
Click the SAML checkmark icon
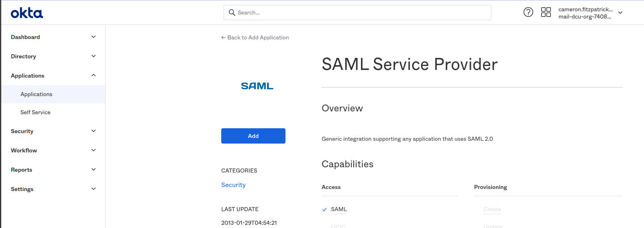(324, 210)
